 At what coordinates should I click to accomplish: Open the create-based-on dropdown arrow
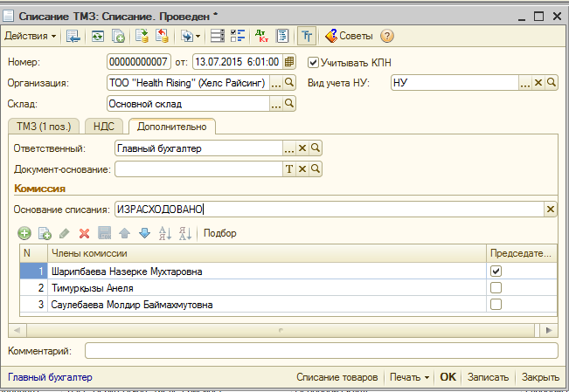click(x=198, y=36)
